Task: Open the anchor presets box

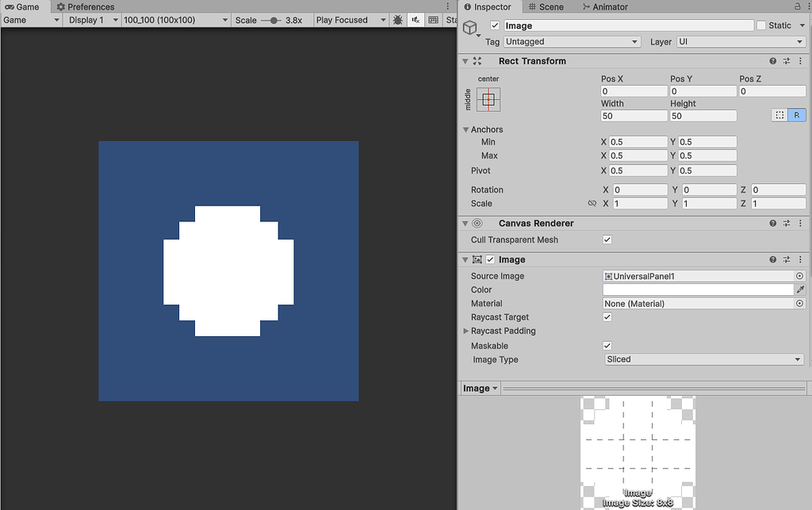Action: pos(488,99)
